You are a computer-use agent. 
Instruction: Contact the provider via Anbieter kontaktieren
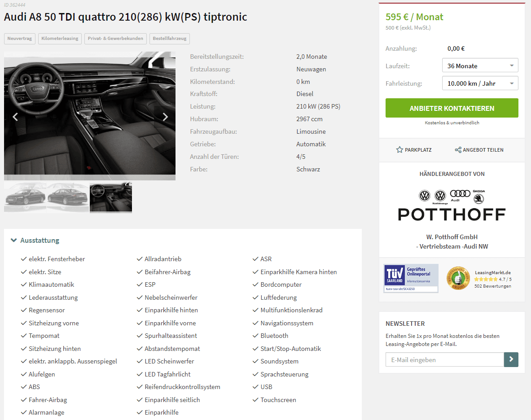coord(452,108)
